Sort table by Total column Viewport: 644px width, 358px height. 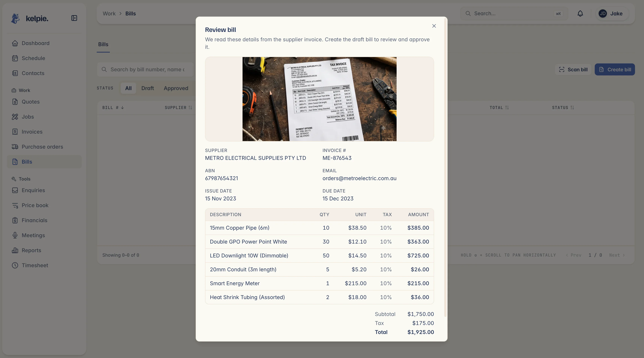[499, 108]
